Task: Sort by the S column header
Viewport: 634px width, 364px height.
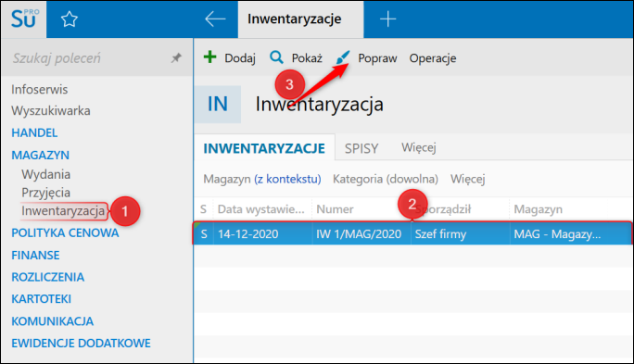Action: point(203,209)
